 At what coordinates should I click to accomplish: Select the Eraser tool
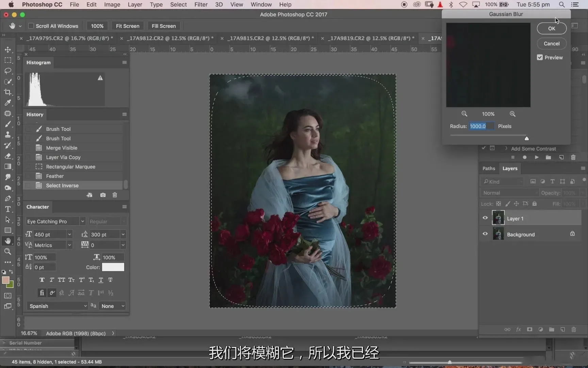pyautogui.click(x=7, y=156)
